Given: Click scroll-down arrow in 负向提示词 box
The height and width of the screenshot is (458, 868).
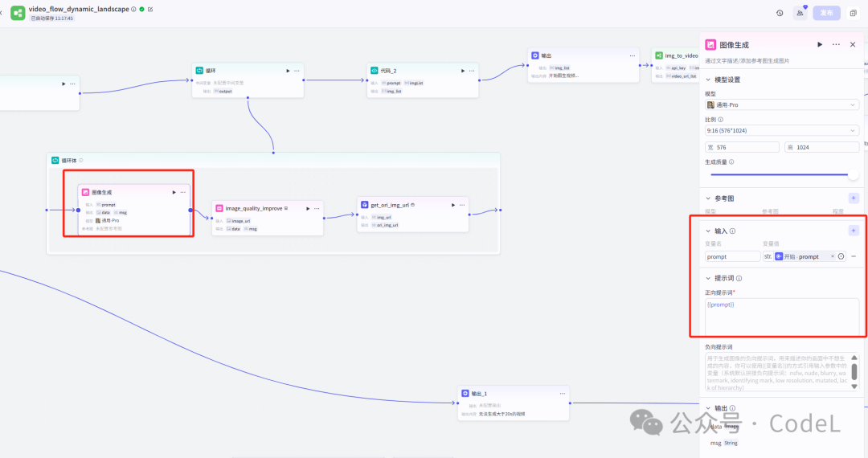Looking at the screenshot, I should coord(854,386).
